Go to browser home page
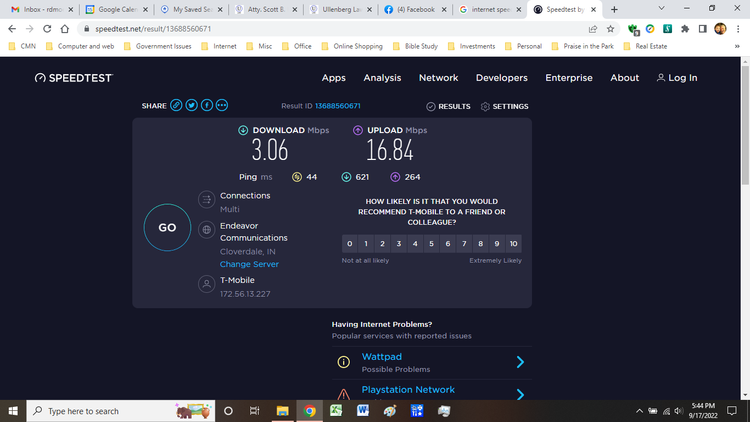The width and height of the screenshot is (750, 422). click(x=65, y=29)
